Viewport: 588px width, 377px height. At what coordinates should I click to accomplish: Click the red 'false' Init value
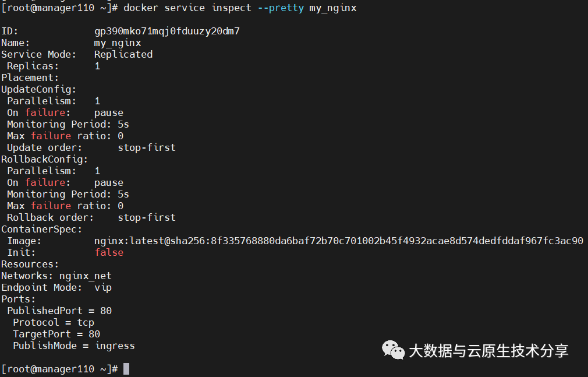click(109, 252)
